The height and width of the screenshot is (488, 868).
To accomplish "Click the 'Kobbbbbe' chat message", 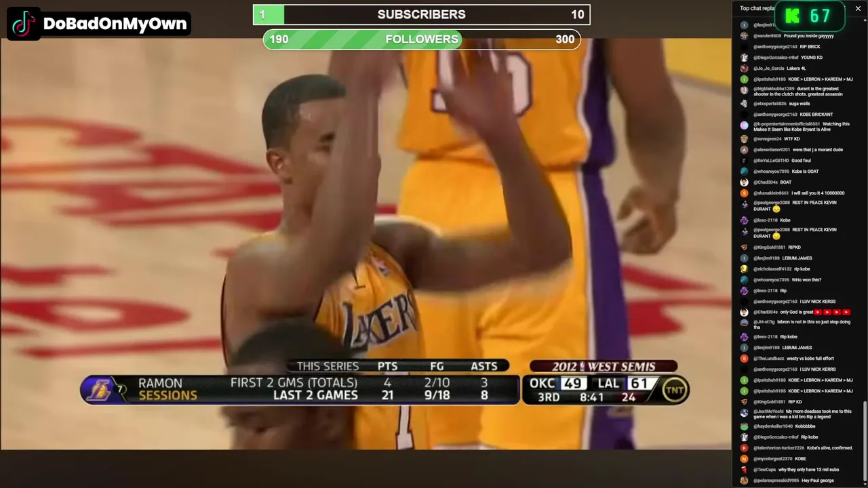I will pos(806,426).
